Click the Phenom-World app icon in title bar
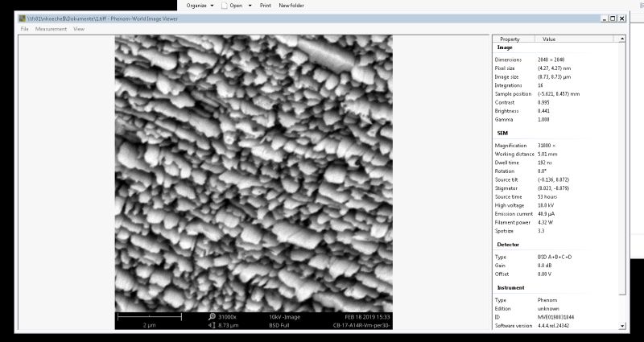Image resolution: width=644 pixels, height=342 pixels. (23, 19)
